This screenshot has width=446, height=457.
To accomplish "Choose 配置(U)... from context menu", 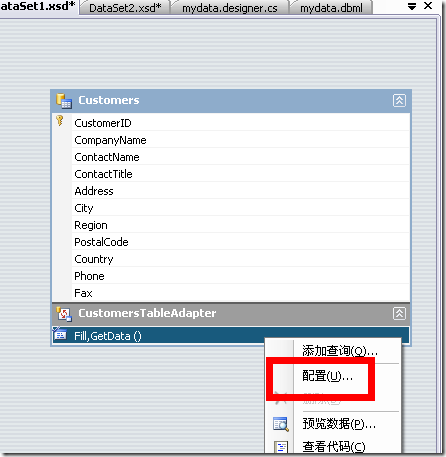I will pos(328,376).
